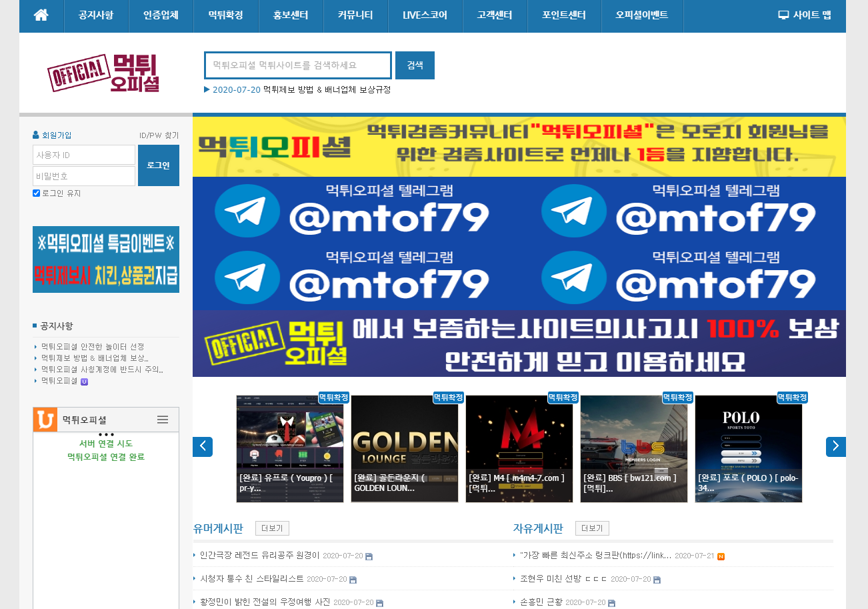Viewport: 868px width, 609px height.
Task: Click the 유머게시판 section heading
Action: click(x=218, y=528)
